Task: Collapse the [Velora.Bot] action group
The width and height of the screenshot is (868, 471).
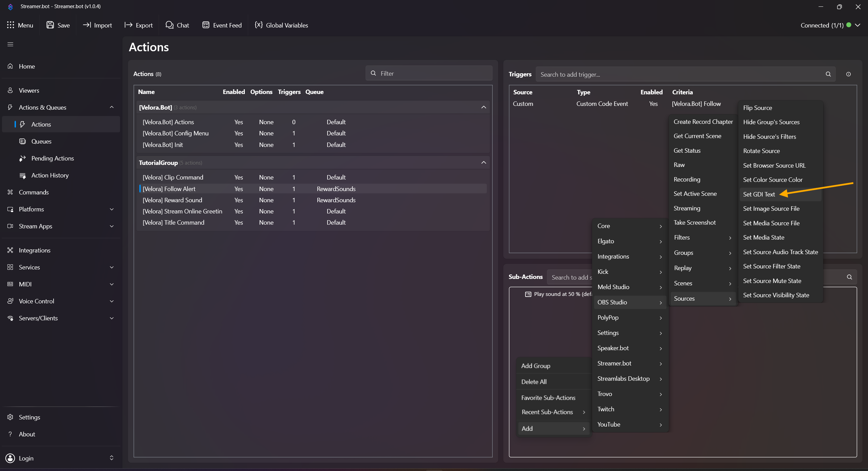Action: 484,108
